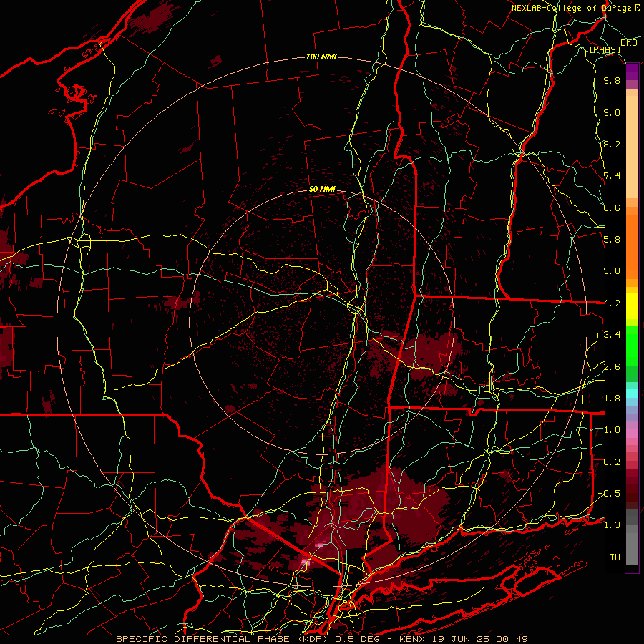Click the 1.0 scale value

612,430
